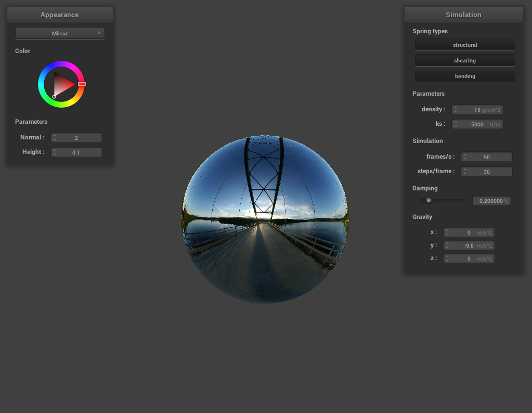Click the mirrored sphere in the viewport
Screen dimensions: 532x413
pos(265,219)
